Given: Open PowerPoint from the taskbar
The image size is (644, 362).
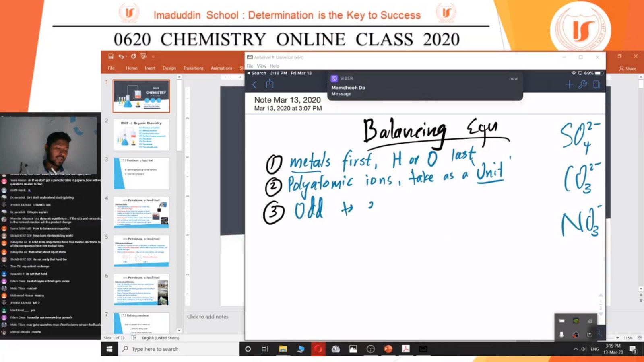Looking at the screenshot, I should tap(388, 349).
